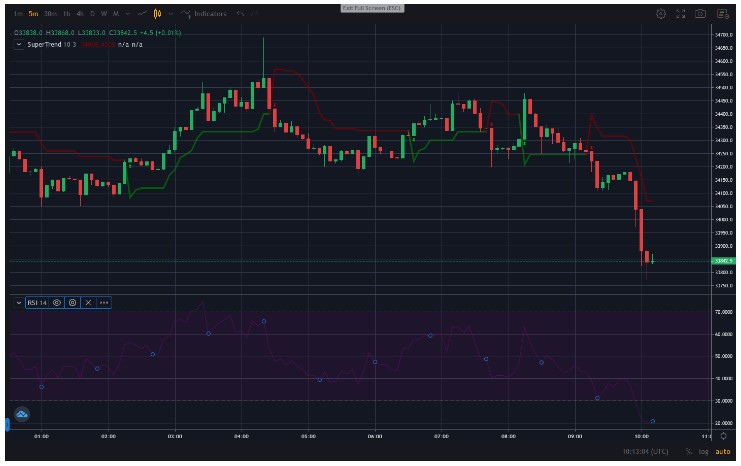Open RSI more options menu
The height and width of the screenshot is (466, 741).
click(104, 302)
